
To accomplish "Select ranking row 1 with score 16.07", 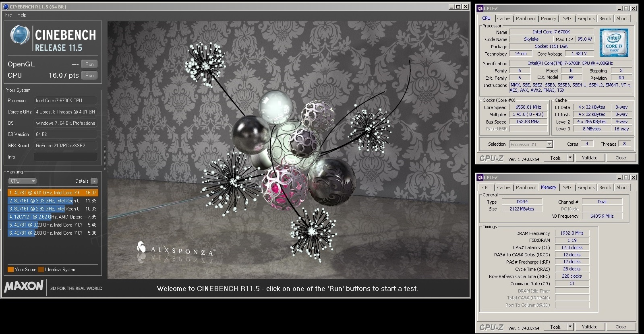I will tap(53, 193).
